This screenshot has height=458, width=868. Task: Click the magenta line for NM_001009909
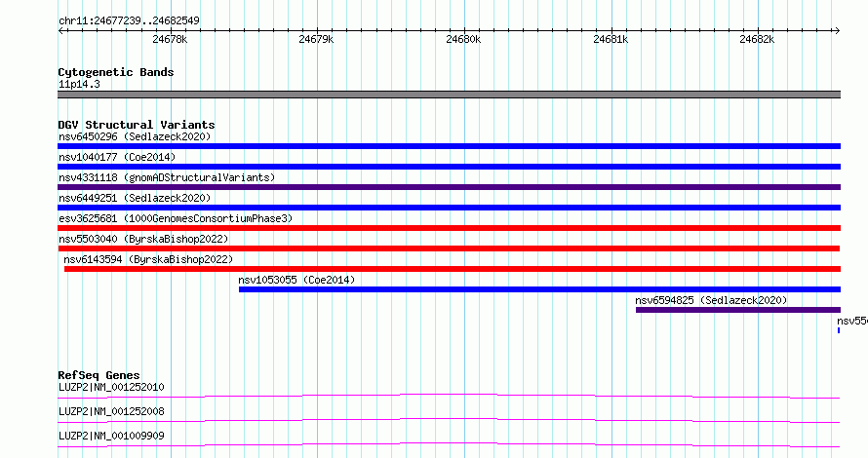[x=449, y=444]
